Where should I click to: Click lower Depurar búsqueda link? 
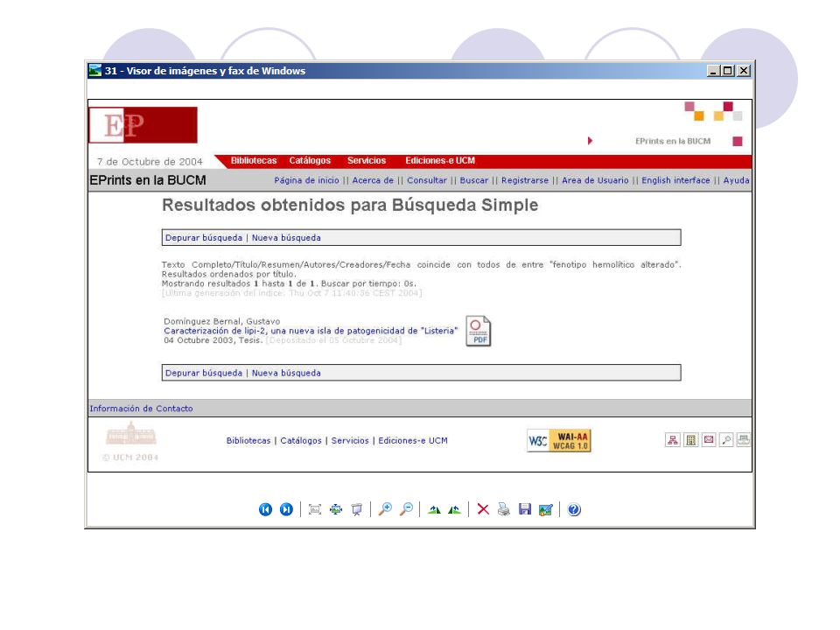coord(204,373)
